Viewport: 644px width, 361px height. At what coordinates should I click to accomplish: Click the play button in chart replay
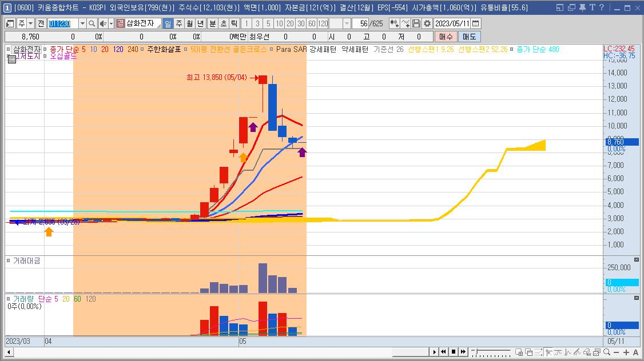[435, 352]
